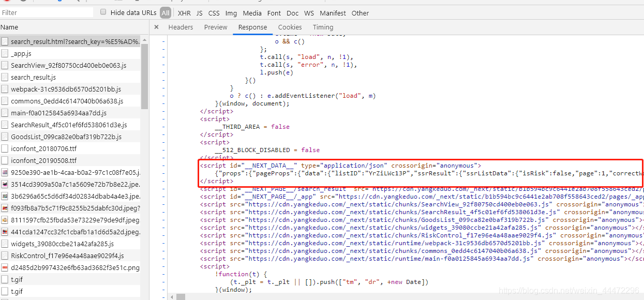This screenshot has height=300, width=644.
Task: Click thumbnail icon of 9250e390-ae1b image request
Action: [5, 172]
